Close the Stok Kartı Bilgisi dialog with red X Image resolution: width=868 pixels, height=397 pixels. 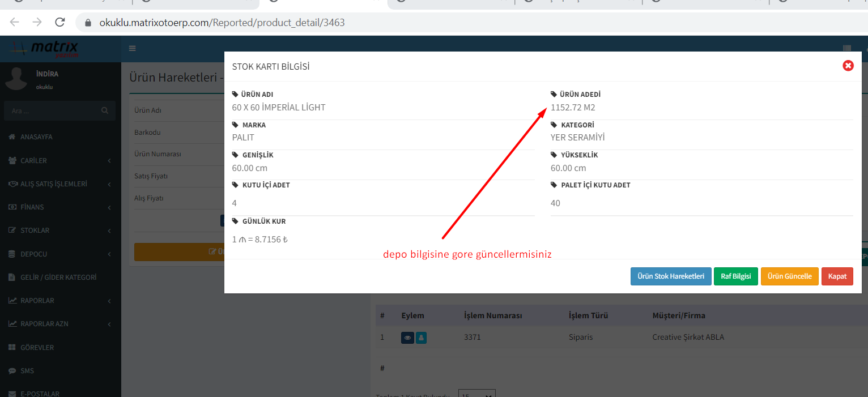pos(848,66)
